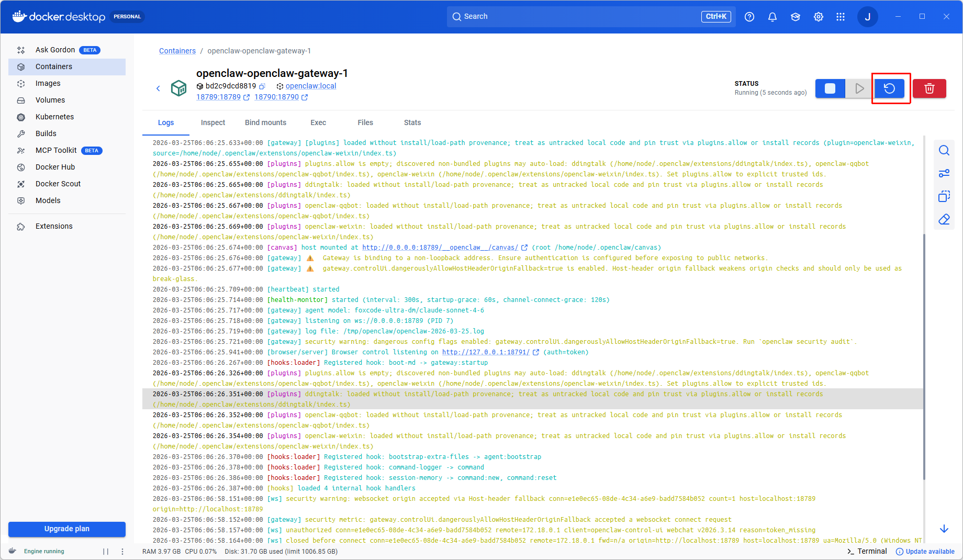
Task: Open port link 18790:18790
Action: click(x=277, y=97)
